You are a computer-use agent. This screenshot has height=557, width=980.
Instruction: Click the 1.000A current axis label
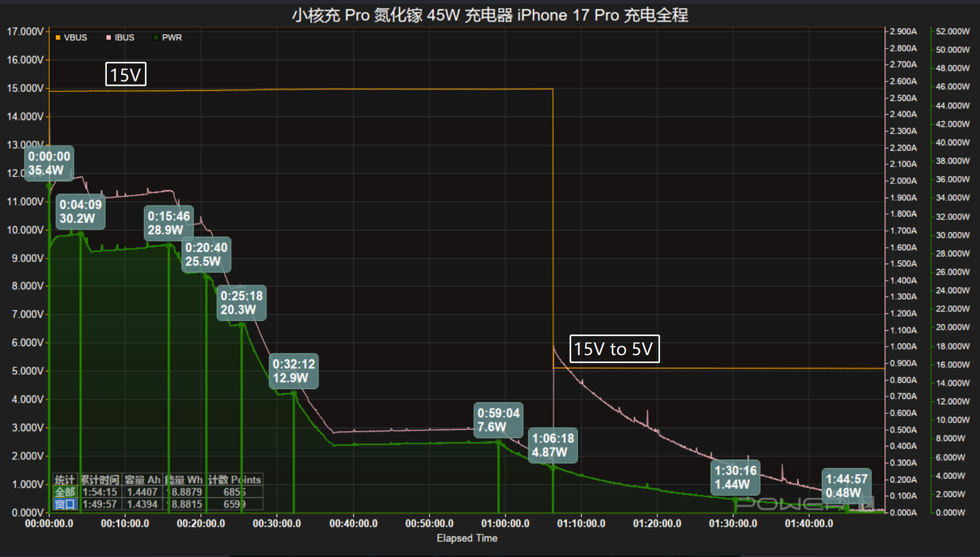(902, 347)
